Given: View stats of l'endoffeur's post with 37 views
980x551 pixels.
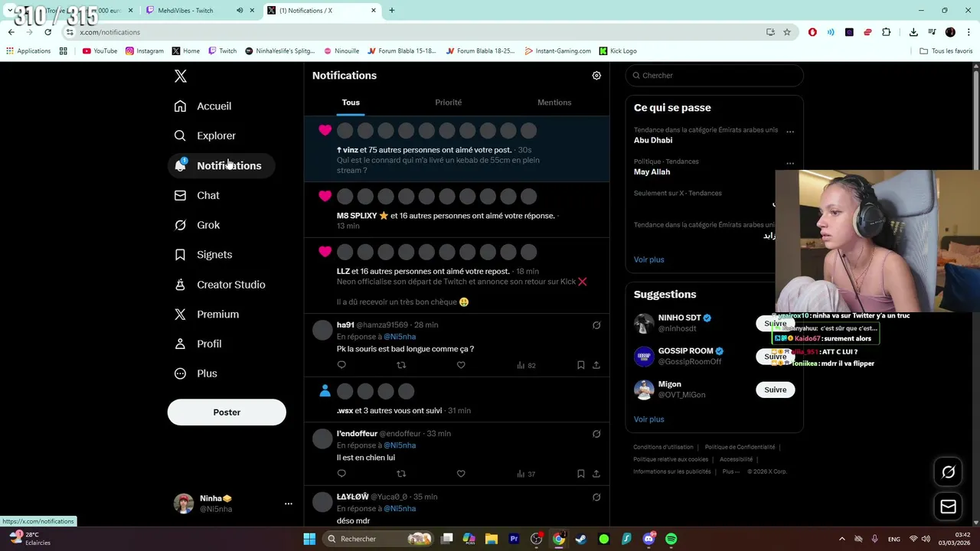Looking at the screenshot, I should 526,474.
